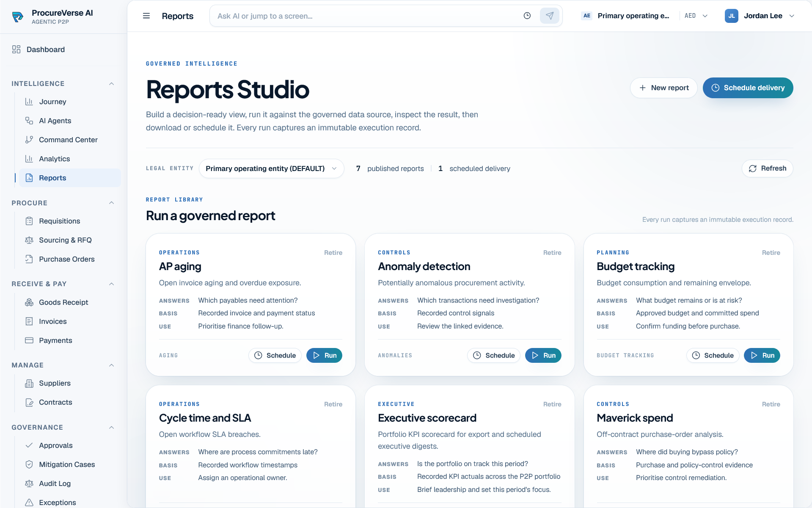Image resolution: width=812 pixels, height=508 pixels.
Task: Collapse the Governance sidebar section
Action: [112, 428]
